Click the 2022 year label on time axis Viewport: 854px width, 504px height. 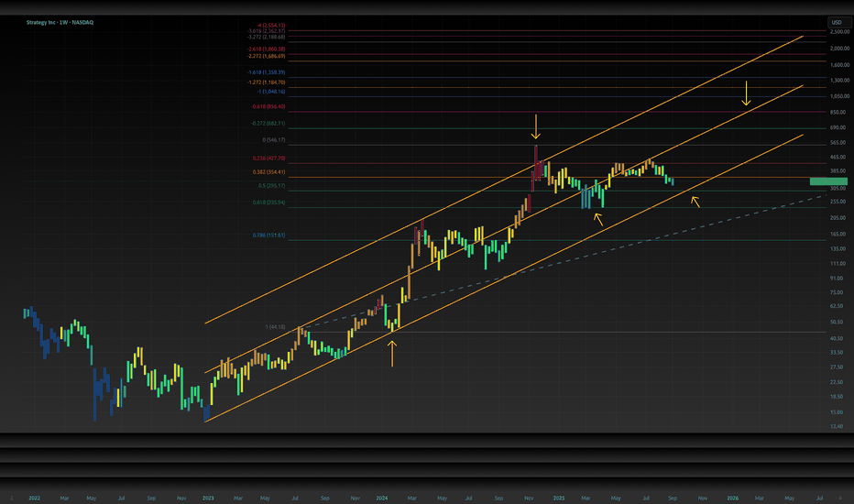34,498
